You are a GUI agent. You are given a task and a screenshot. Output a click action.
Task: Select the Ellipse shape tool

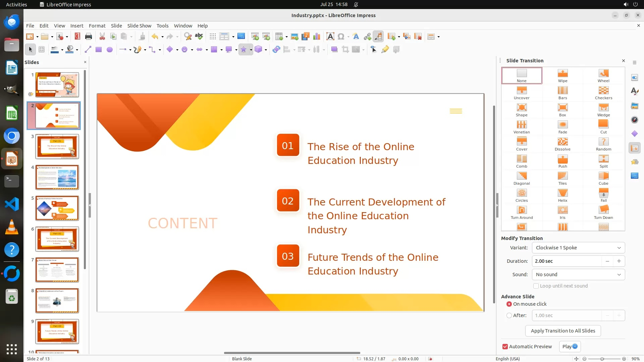point(110,50)
